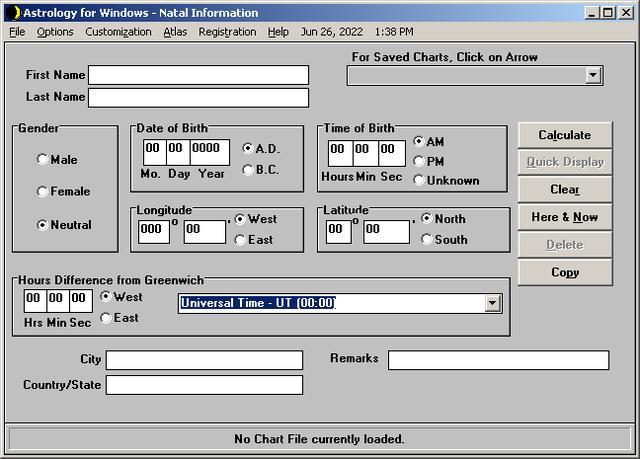This screenshot has height=459, width=640.
Task: Maximize the Astrology for Windows window
Action: click(x=607, y=13)
